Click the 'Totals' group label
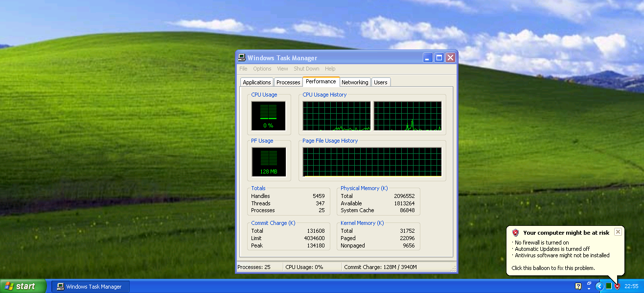Viewport: 644px width, 293px height. pyautogui.click(x=258, y=188)
